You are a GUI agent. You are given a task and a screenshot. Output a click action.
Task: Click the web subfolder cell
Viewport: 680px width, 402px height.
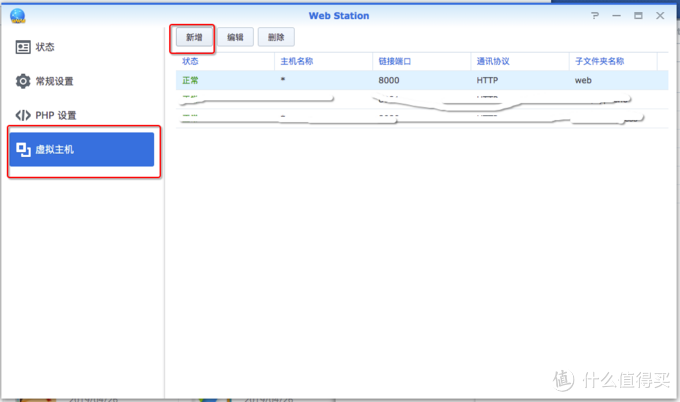point(583,80)
